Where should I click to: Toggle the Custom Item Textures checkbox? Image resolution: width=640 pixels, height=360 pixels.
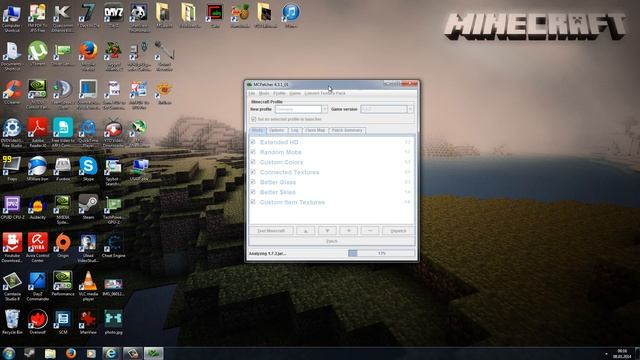coord(253,202)
